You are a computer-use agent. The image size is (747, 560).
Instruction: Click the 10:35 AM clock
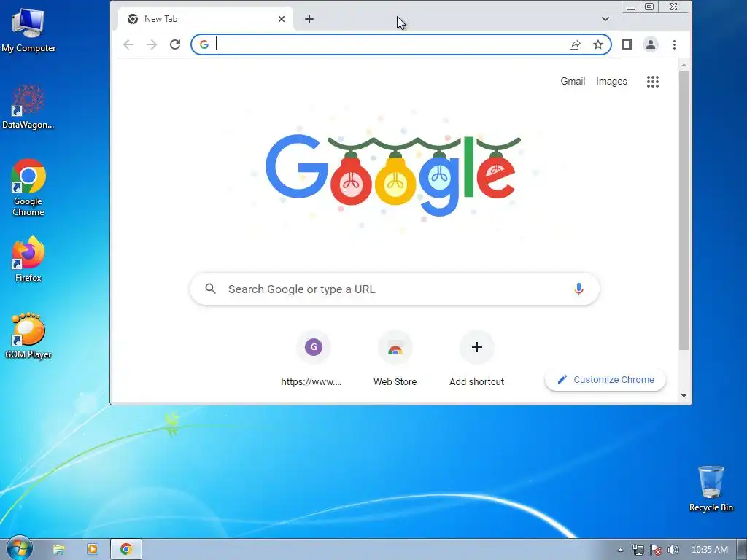tap(709, 550)
